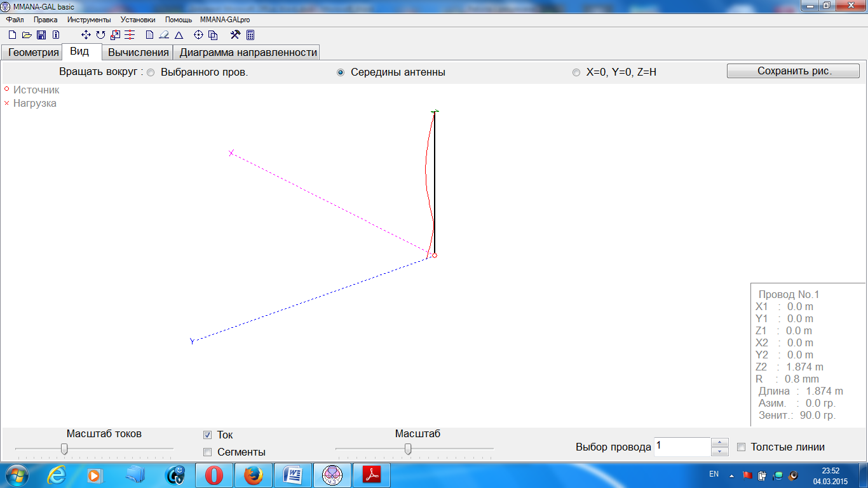Click the 'Масштаб токов' slider handle
868x488 pixels.
point(64,449)
